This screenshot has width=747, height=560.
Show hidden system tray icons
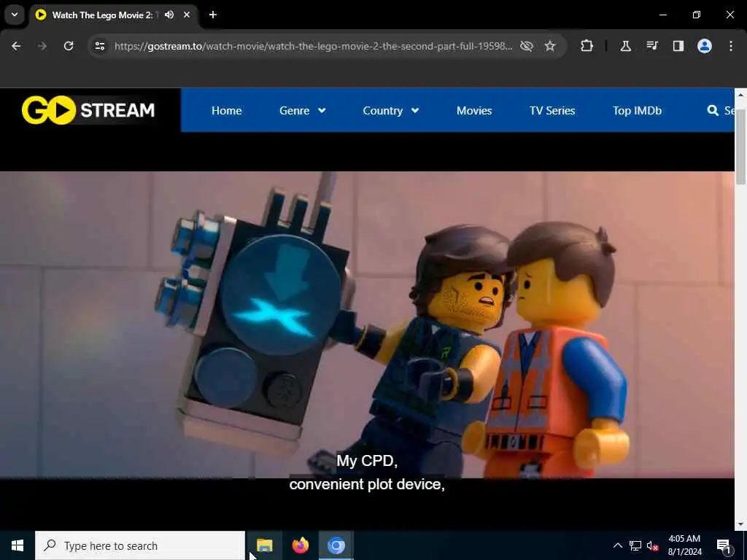[x=617, y=545]
